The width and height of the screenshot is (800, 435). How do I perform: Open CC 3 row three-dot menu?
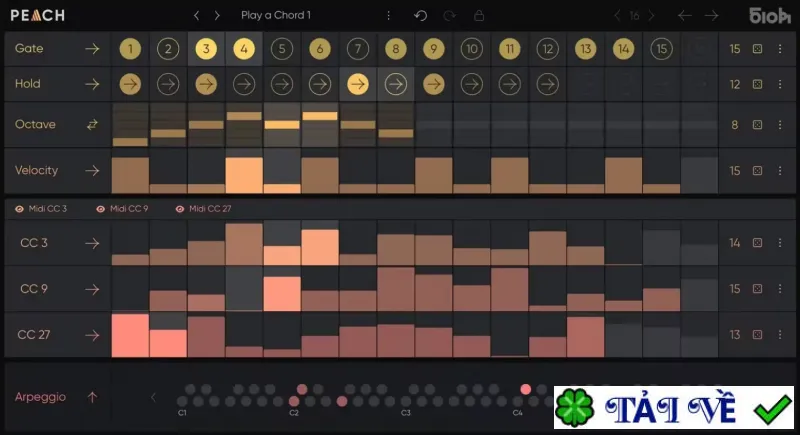[x=780, y=243]
